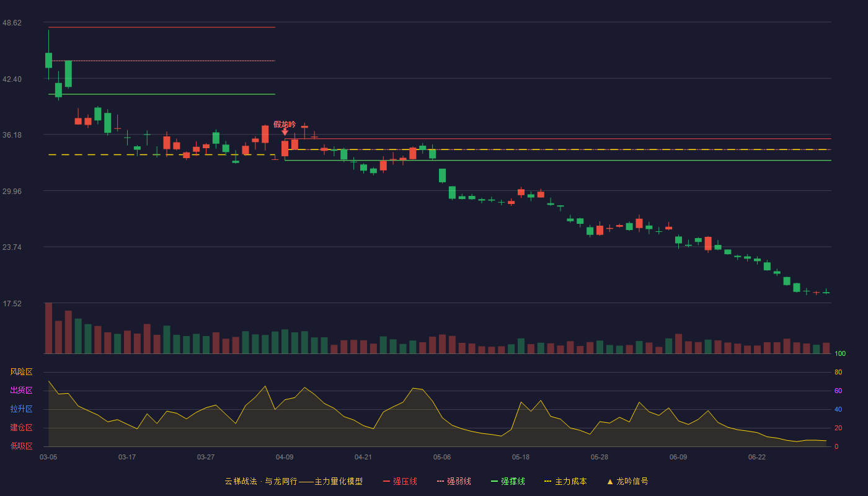Click the 06-22 date label
Image resolution: width=868 pixels, height=496 pixels.
pos(757,457)
